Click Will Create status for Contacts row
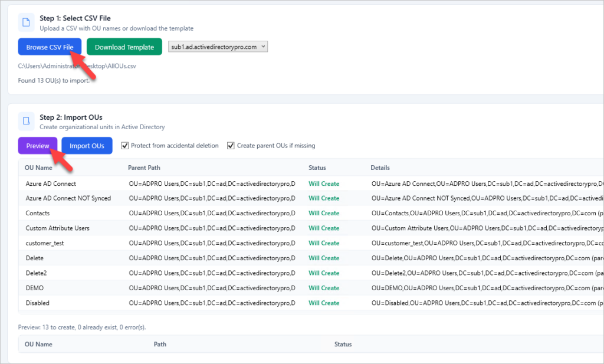 324,213
